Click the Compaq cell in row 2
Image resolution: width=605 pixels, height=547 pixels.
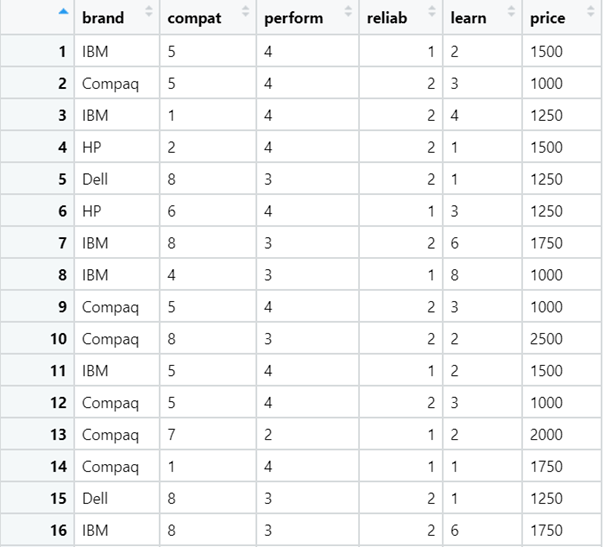(109, 84)
